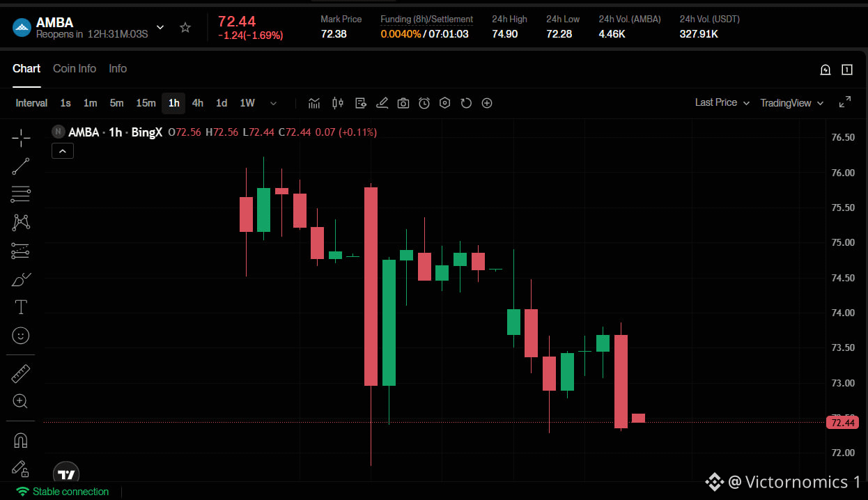Click the chart layout grid icon
This screenshot has height=500, width=868.
(847, 70)
